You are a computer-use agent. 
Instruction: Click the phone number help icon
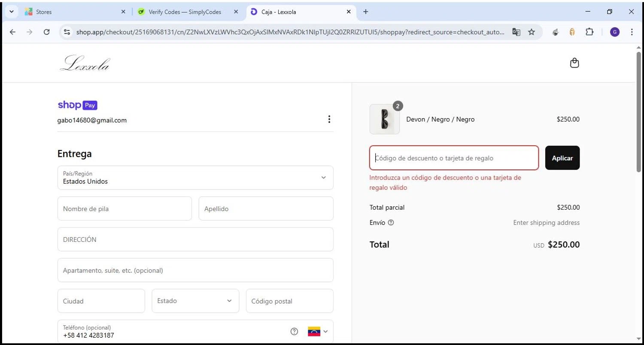pyautogui.click(x=294, y=331)
